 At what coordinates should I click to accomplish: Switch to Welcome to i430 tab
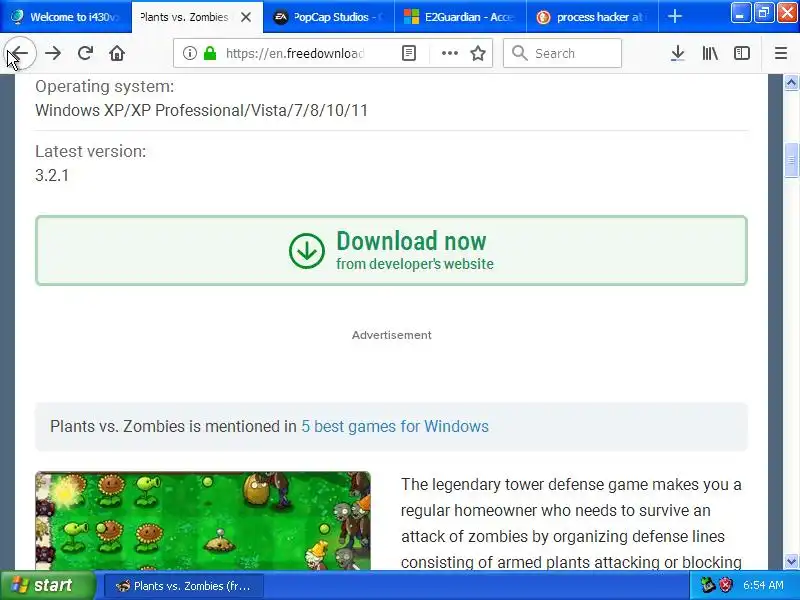66,17
